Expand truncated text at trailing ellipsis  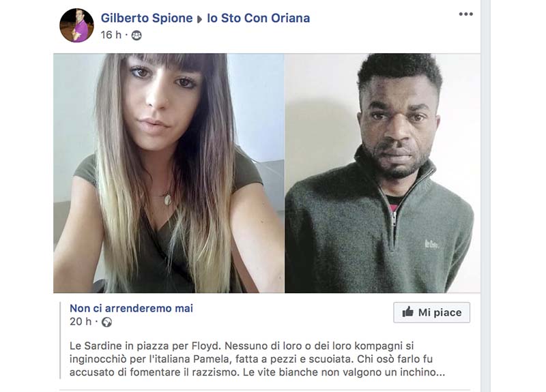(440, 373)
